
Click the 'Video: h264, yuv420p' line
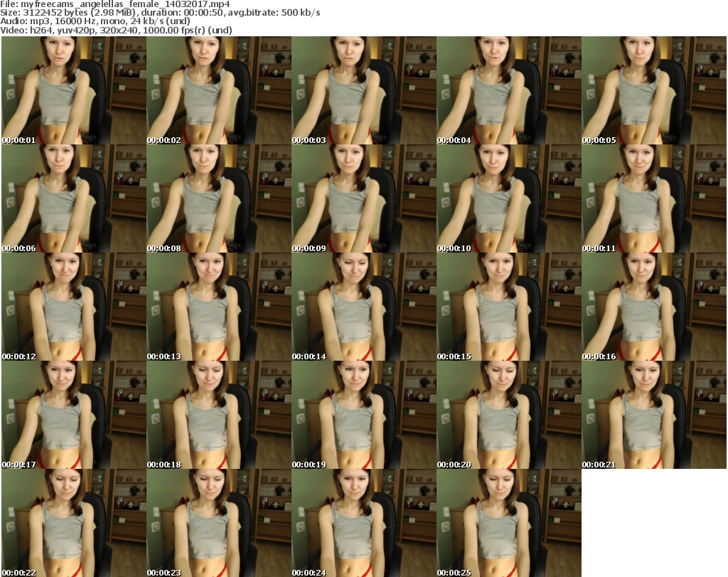click(x=116, y=30)
